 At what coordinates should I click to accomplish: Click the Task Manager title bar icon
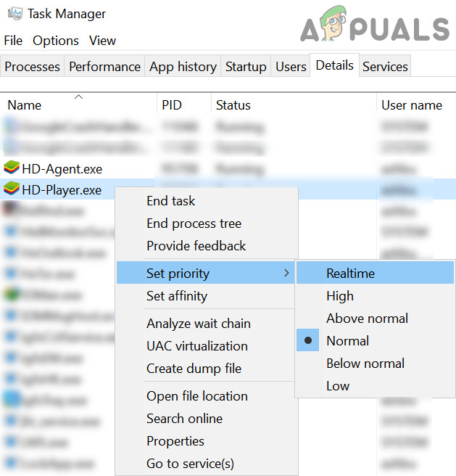coord(15,14)
